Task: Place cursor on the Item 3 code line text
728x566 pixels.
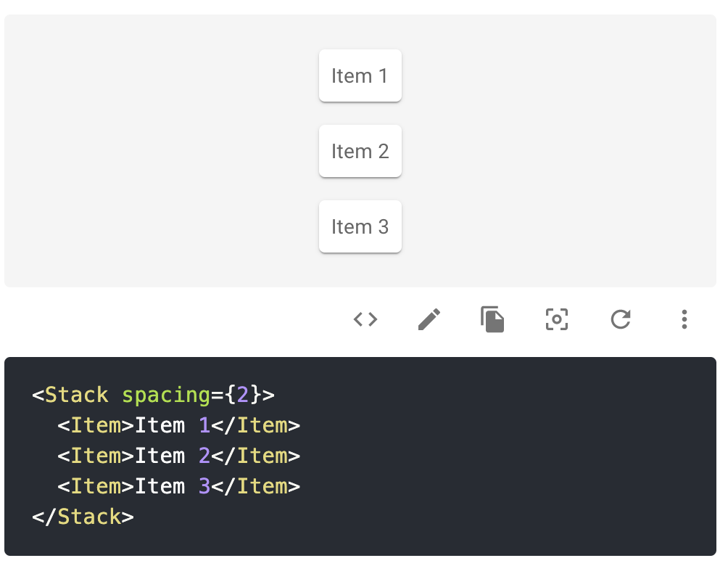Action: click(160, 486)
